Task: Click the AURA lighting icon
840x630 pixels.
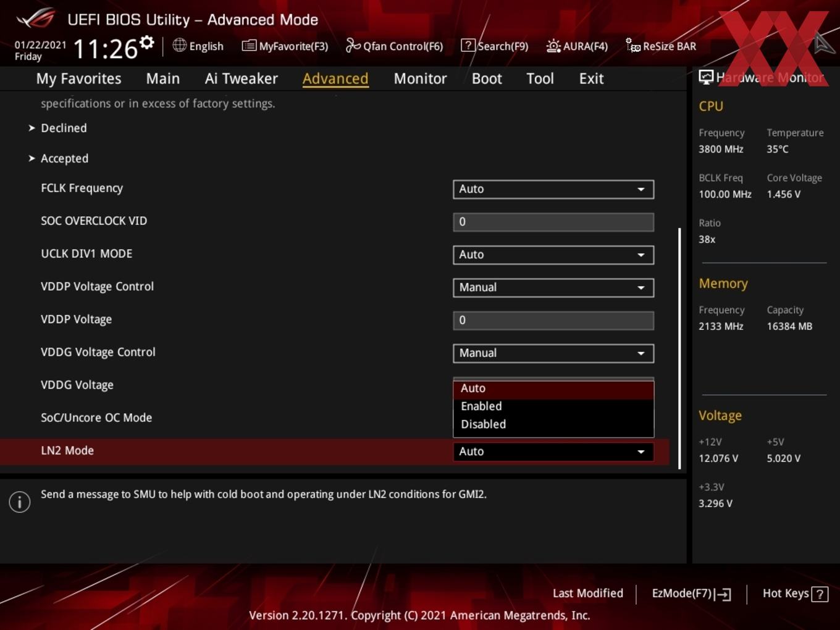Action: [x=553, y=46]
